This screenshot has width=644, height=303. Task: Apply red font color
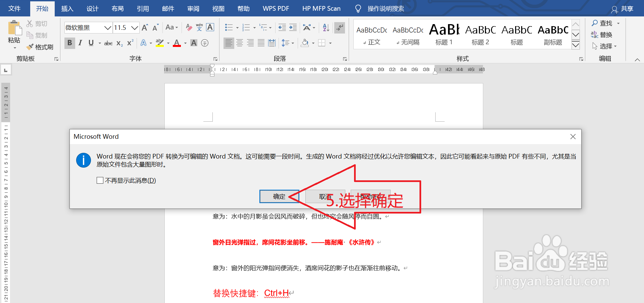point(177,43)
